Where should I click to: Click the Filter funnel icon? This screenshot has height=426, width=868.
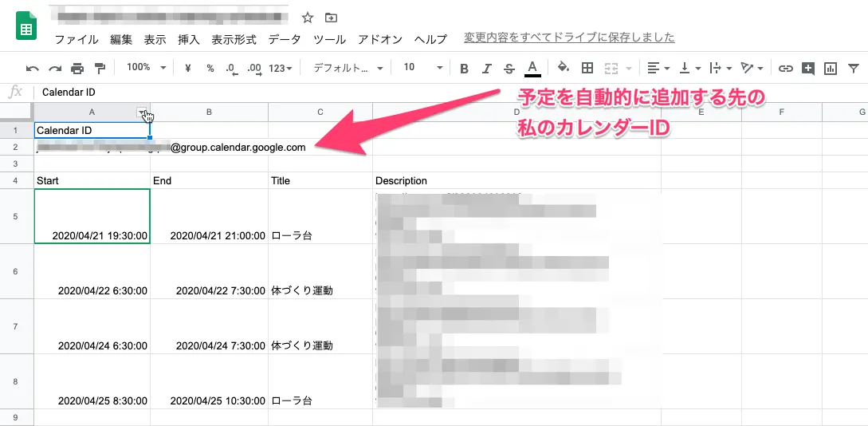[853, 69]
